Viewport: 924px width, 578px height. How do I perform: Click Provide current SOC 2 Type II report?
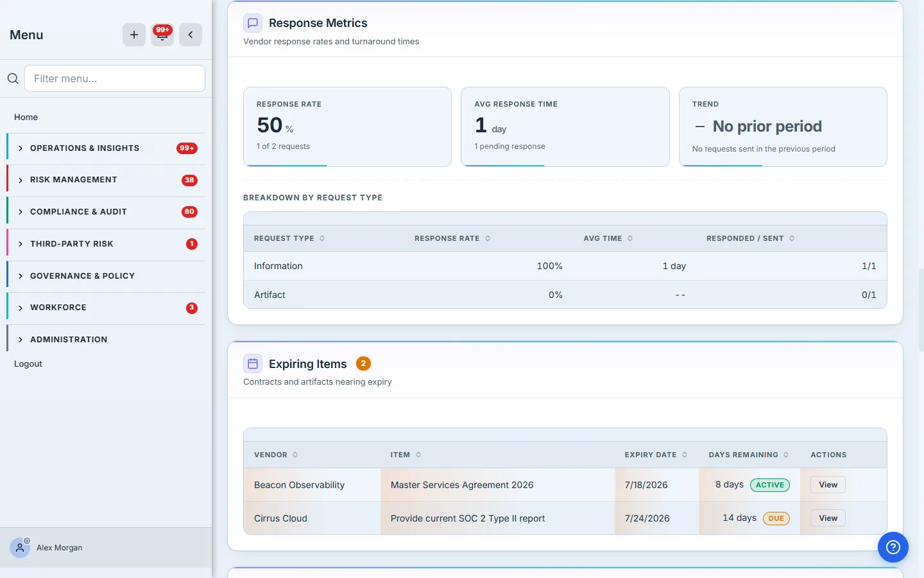(x=468, y=518)
